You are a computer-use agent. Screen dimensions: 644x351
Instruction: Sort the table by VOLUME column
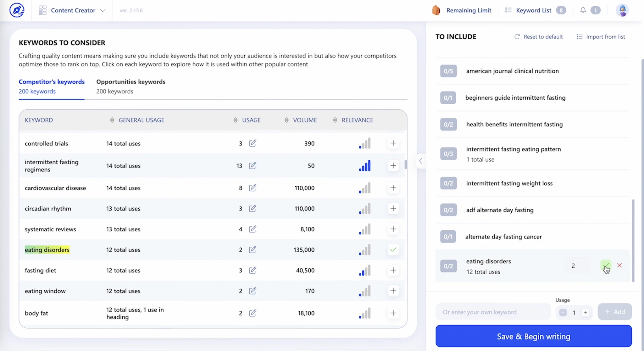click(286, 120)
